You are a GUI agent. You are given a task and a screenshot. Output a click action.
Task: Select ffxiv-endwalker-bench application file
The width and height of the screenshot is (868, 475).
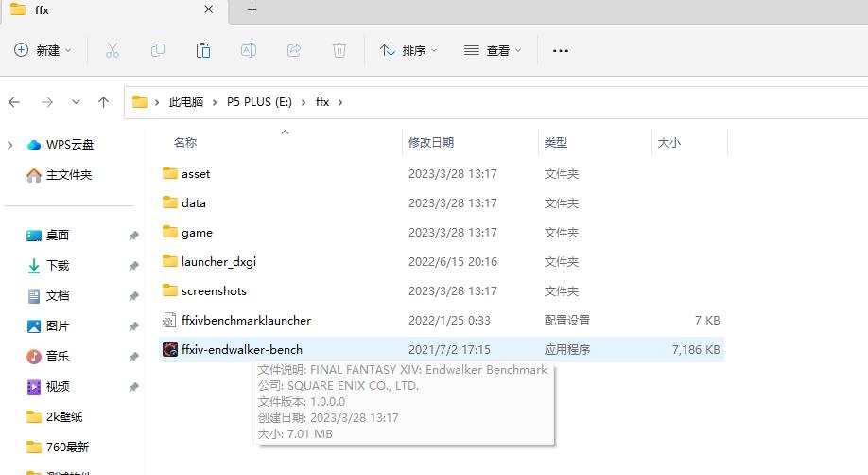[x=442, y=350]
